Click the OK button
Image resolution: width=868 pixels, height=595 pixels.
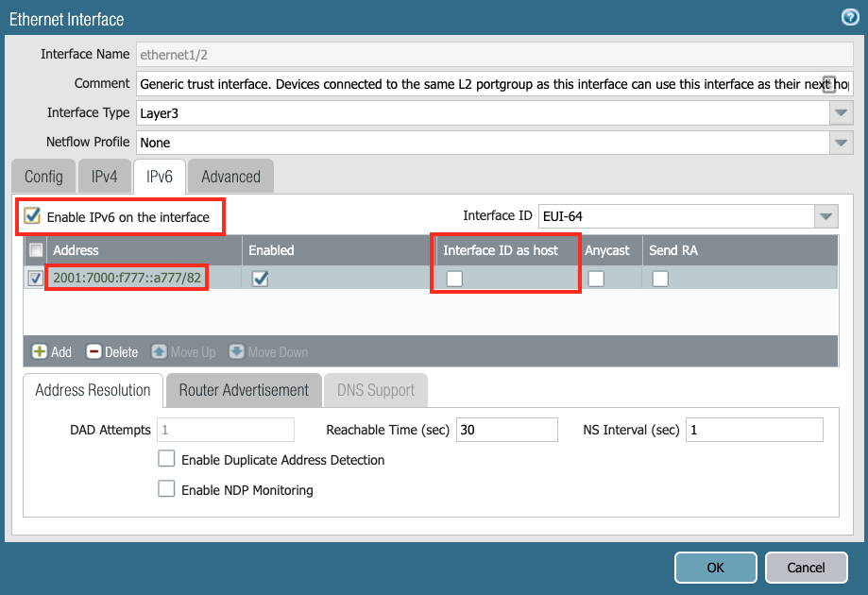pyautogui.click(x=715, y=567)
